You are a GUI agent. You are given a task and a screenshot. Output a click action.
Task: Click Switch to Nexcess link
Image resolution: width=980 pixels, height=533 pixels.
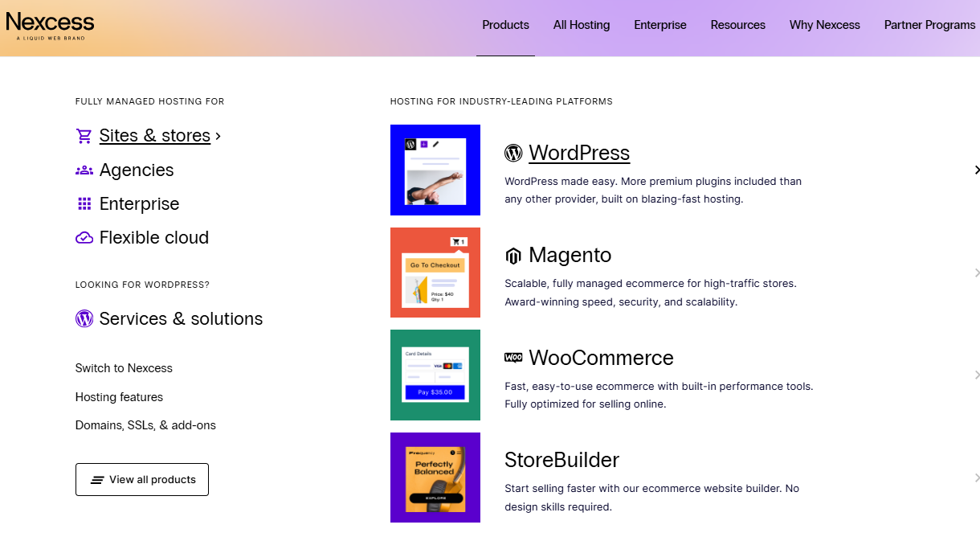124,368
